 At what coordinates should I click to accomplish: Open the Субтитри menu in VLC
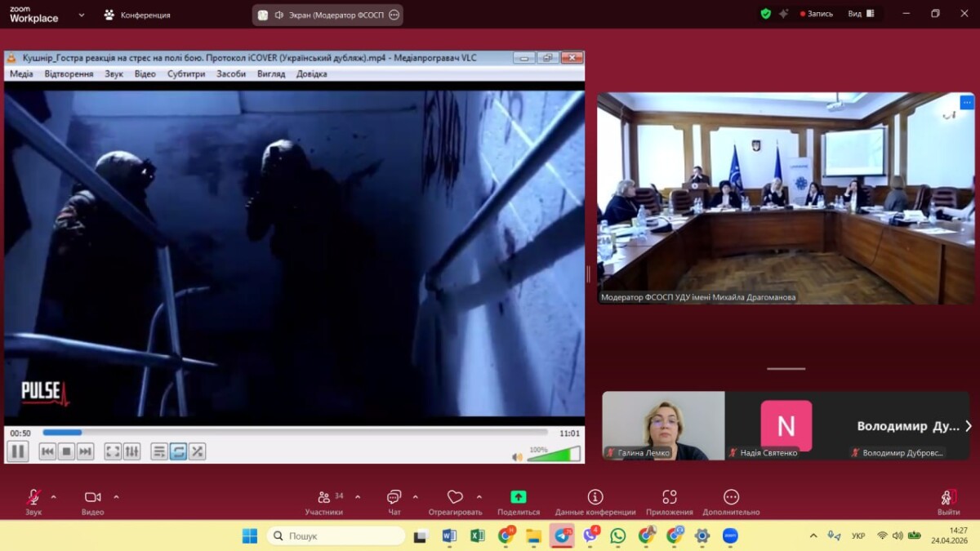tap(186, 73)
